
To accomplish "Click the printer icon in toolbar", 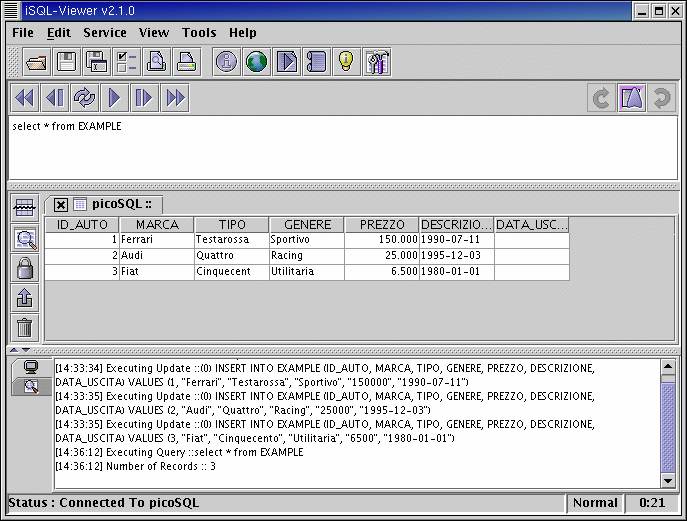I will click(187, 62).
